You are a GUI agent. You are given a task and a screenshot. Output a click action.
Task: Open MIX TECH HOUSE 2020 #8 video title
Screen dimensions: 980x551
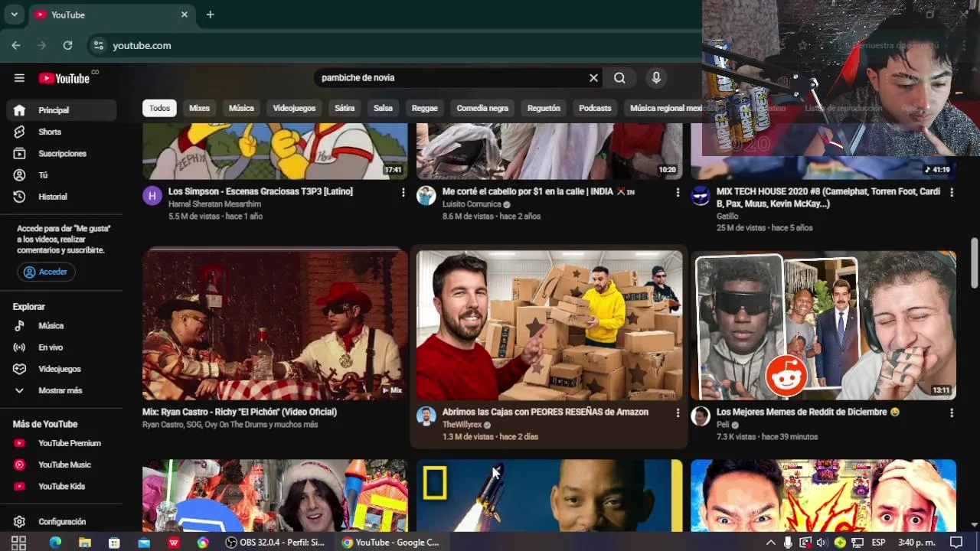[828, 197]
